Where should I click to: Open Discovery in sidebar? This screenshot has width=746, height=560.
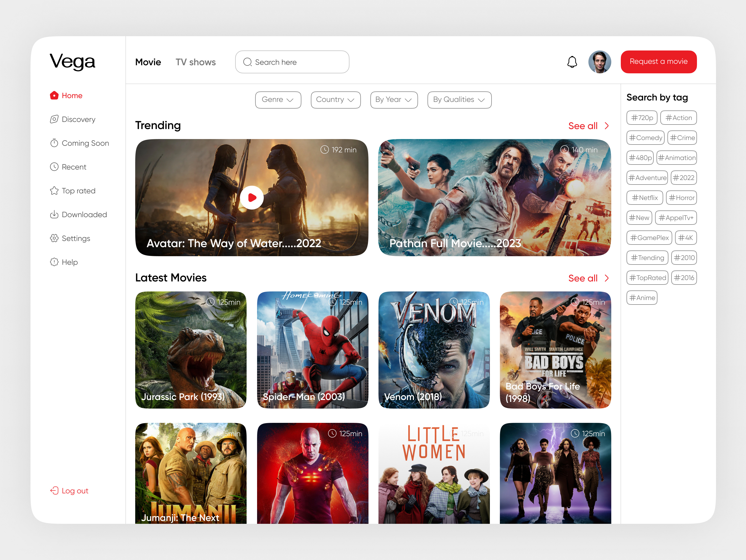pos(73,120)
